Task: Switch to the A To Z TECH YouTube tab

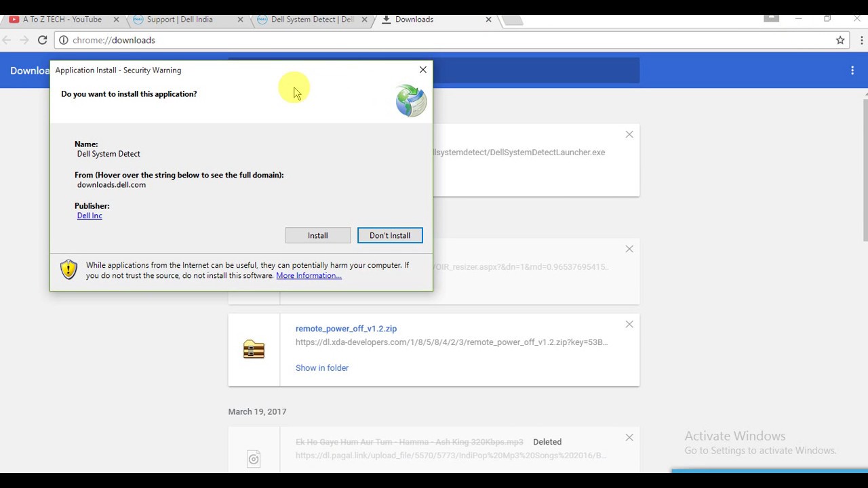Action: (62, 20)
